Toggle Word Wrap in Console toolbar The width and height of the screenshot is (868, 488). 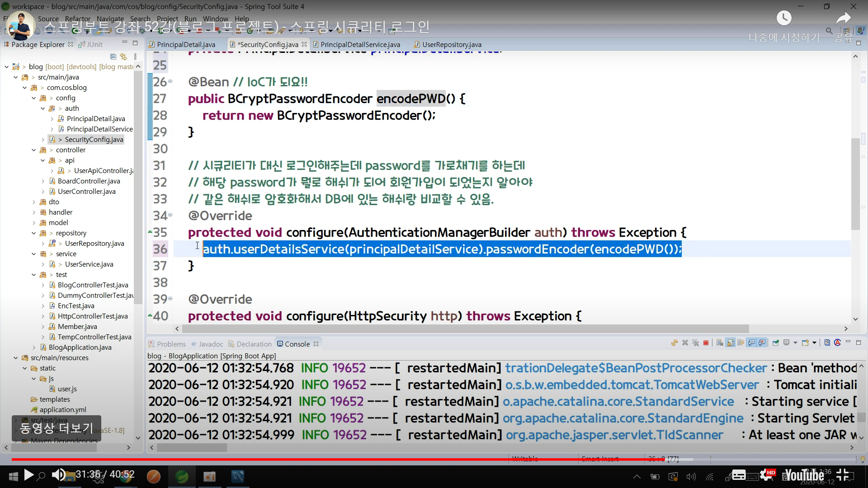[741, 343]
